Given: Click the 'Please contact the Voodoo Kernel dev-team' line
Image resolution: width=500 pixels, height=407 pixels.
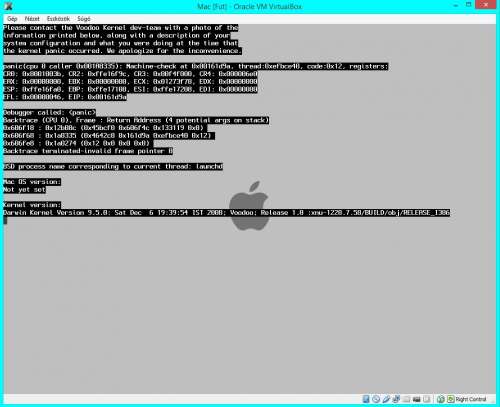Looking at the screenshot, I should point(121,28).
